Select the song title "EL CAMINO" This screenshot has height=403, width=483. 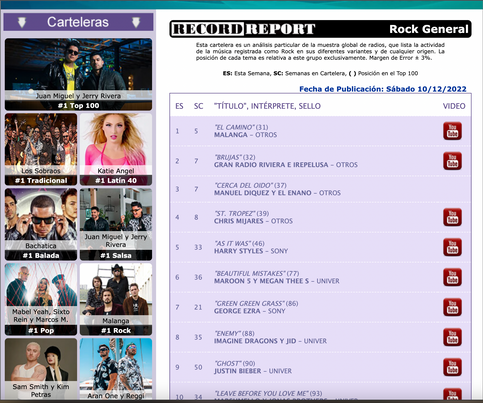(x=234, y=127)
